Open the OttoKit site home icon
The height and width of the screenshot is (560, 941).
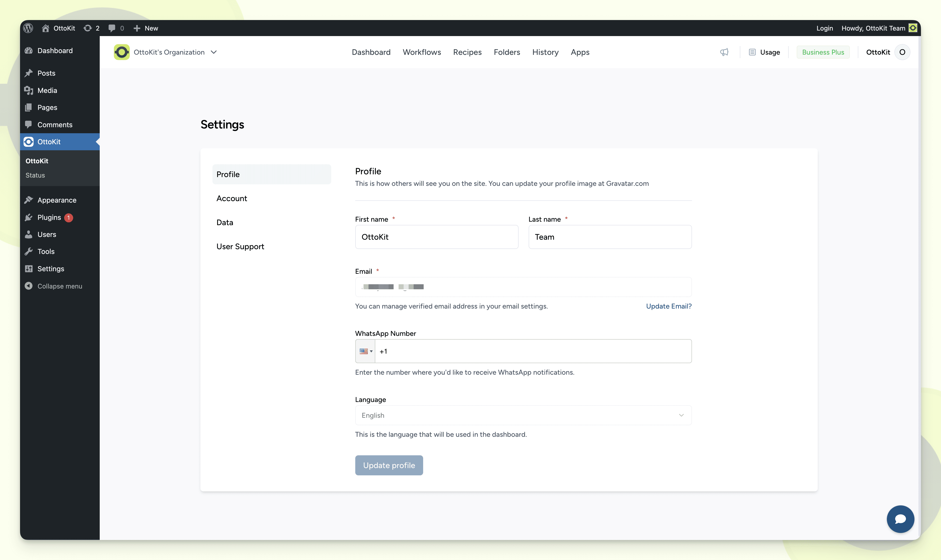coord(46,28)
